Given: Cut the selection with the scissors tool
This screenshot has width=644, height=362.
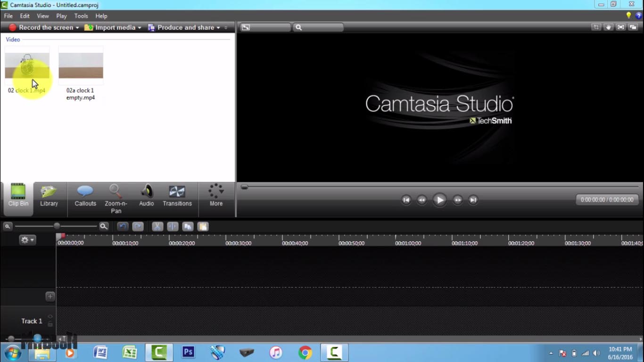Looking at the screenshot, I should coord(157,226).
